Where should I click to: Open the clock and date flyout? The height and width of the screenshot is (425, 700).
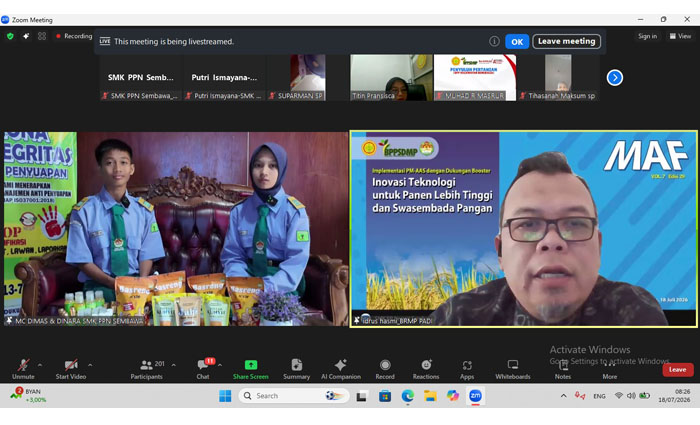click(674, 396)
